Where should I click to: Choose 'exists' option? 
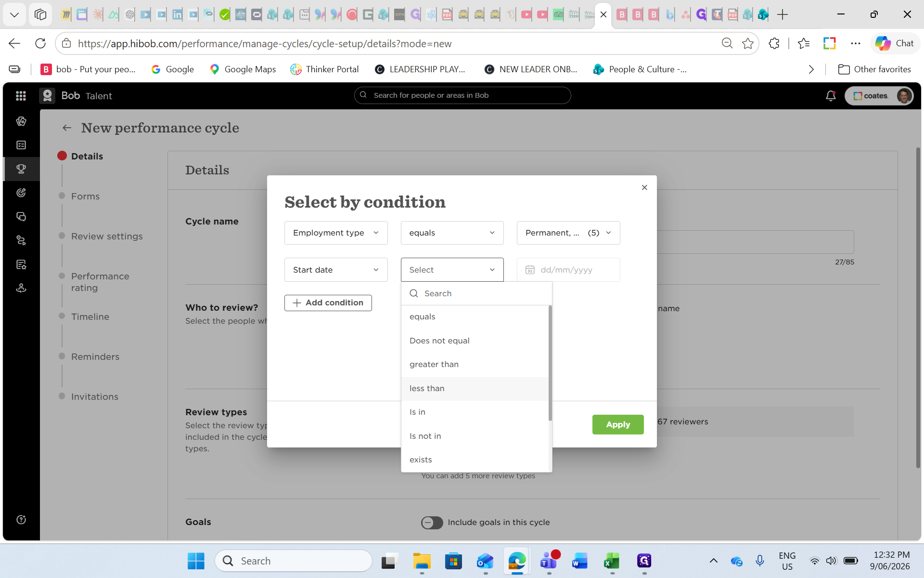coord(475,460)
